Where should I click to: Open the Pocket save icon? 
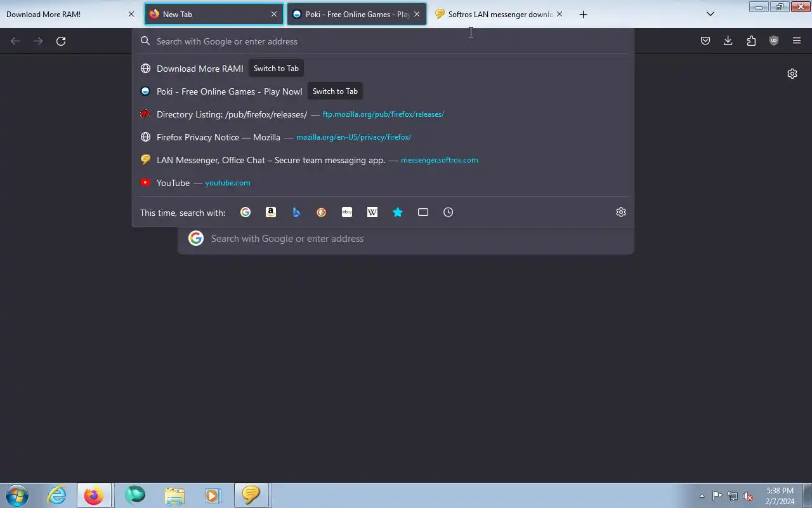click(705, 41)
